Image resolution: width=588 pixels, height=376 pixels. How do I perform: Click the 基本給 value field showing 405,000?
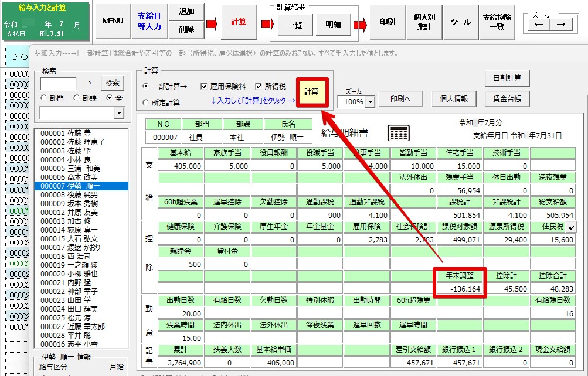(x=181, y=166)
